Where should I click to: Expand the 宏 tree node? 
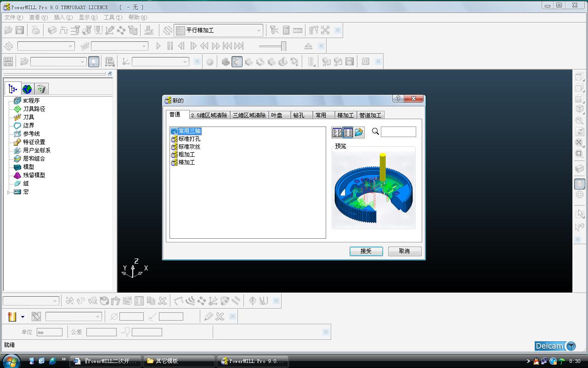point(8,192)
